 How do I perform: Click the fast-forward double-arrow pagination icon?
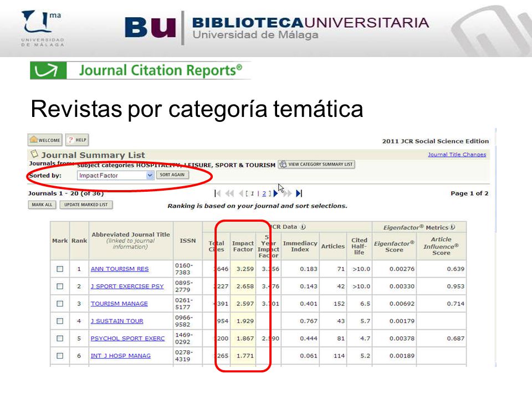tap(288, 193)
